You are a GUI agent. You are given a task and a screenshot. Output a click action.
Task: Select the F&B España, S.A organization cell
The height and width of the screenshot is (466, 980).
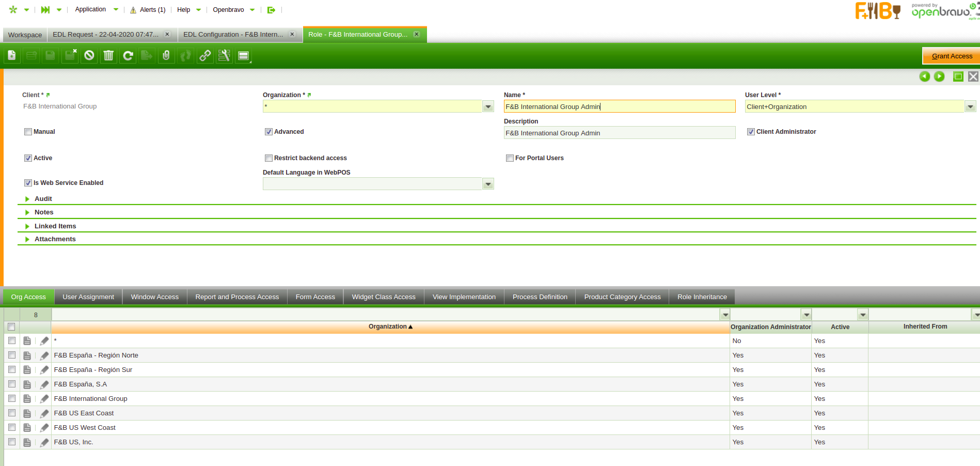[390, 384]
